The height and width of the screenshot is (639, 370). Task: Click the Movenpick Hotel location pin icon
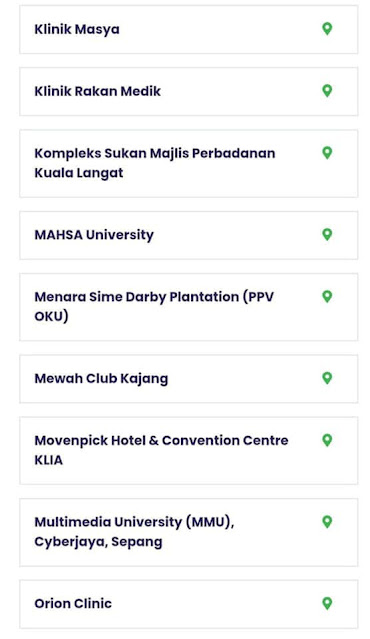(x=327, y=440)
